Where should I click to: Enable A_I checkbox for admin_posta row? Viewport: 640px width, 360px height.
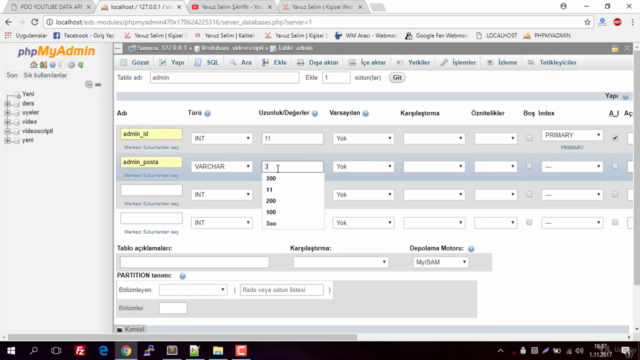615,166
